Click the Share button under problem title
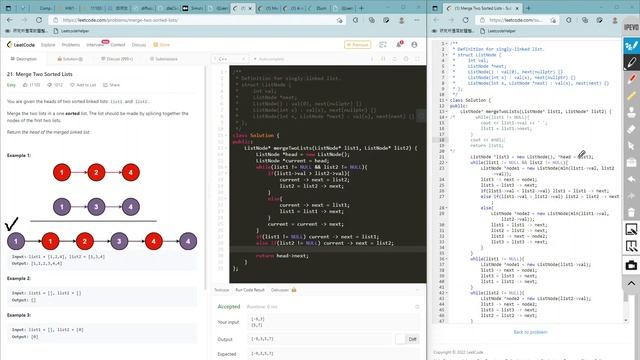 pyautogui.click(x=111, y=85)
